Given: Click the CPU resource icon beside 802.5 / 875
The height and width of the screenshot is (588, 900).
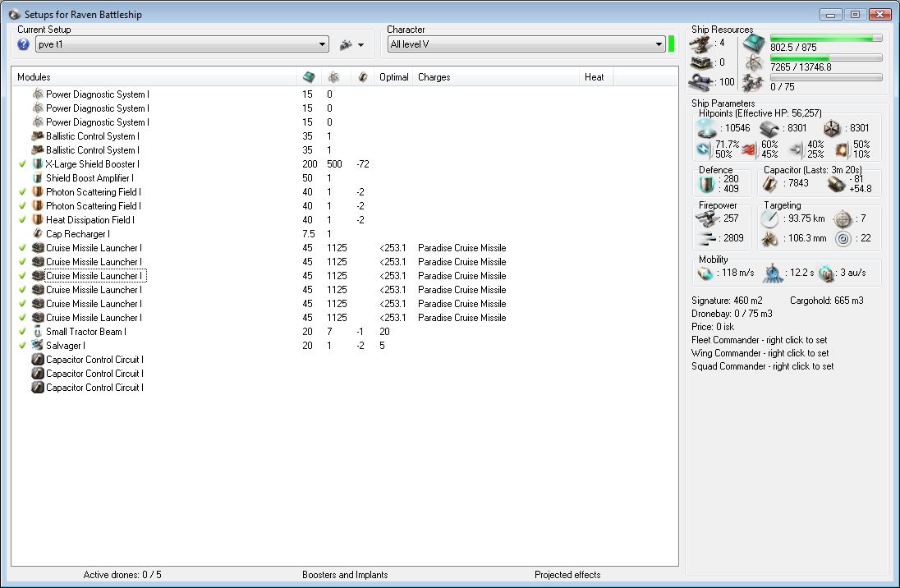Looking at the screenshot, I should [x=754, y=43].
